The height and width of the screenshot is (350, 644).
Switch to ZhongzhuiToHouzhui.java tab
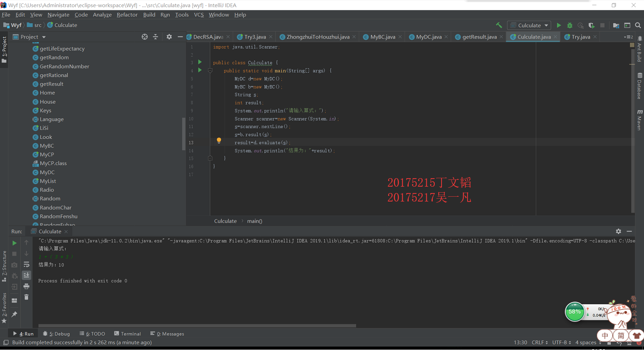318,37
